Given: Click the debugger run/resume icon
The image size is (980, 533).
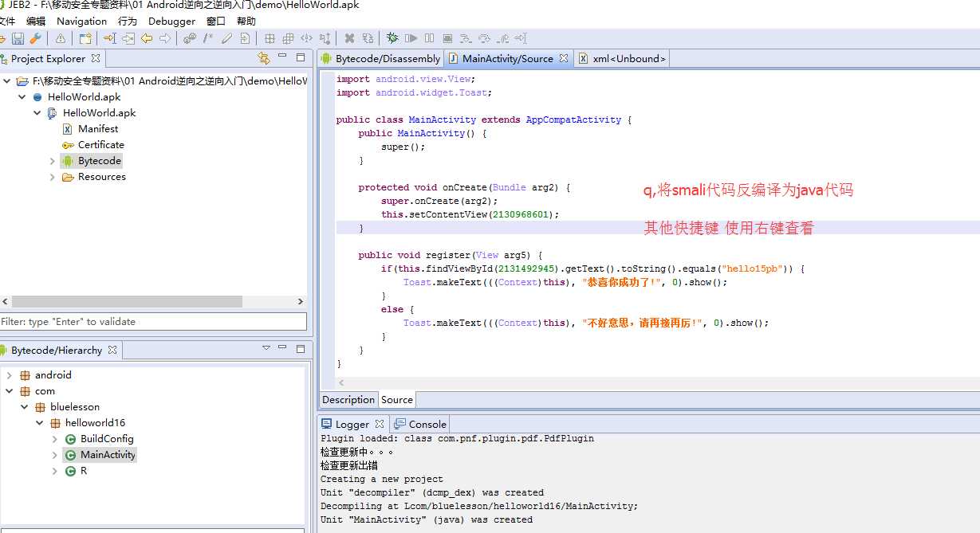Looking at the screenshot, I should 411,38.
